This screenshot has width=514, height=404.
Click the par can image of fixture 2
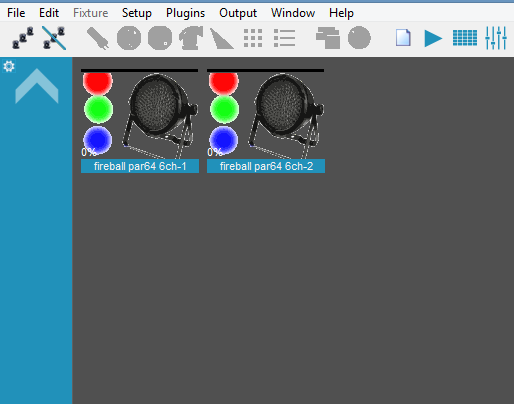click(x=286, y=116)
